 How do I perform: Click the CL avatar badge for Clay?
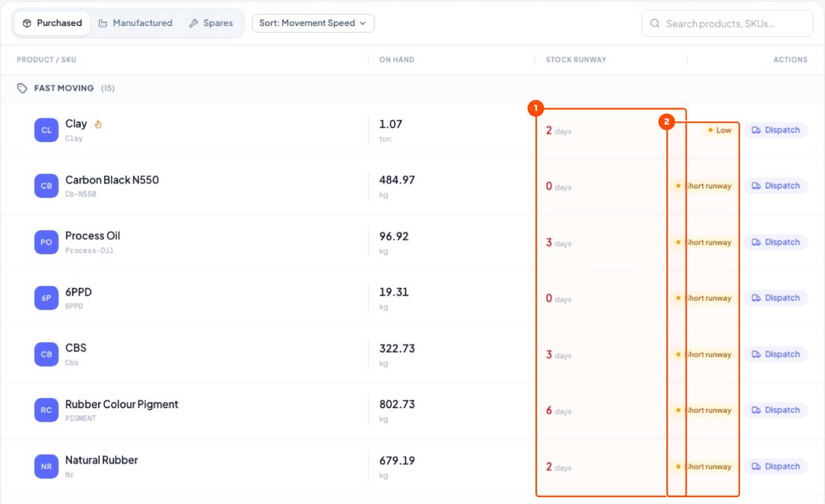point(46,130)
